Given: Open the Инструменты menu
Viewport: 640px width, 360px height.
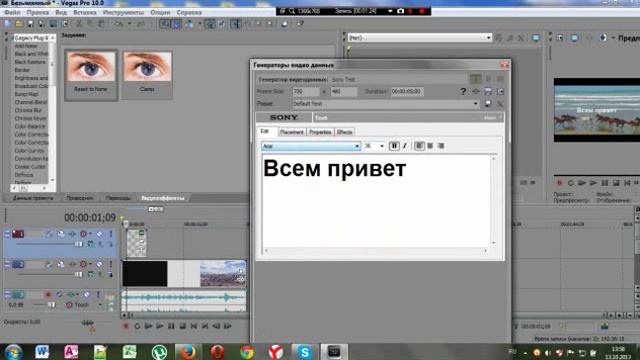Looking at the screenshot, I should [x=123, y=13].
